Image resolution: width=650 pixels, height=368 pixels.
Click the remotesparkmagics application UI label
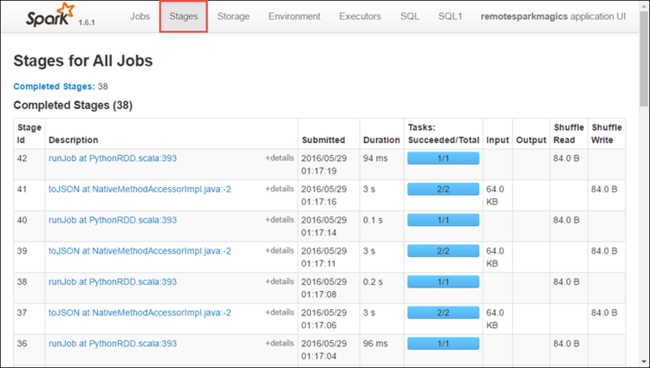coord(553,16)
